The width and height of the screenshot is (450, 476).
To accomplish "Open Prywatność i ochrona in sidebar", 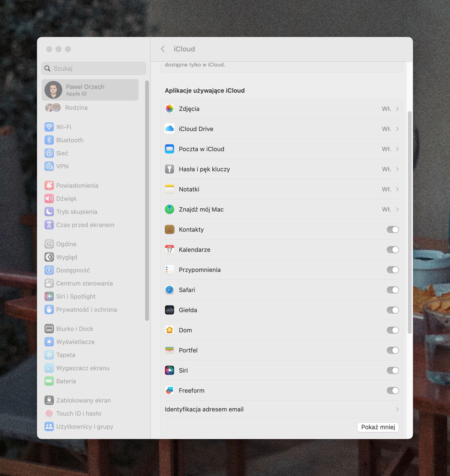I will tap(86, 310).
